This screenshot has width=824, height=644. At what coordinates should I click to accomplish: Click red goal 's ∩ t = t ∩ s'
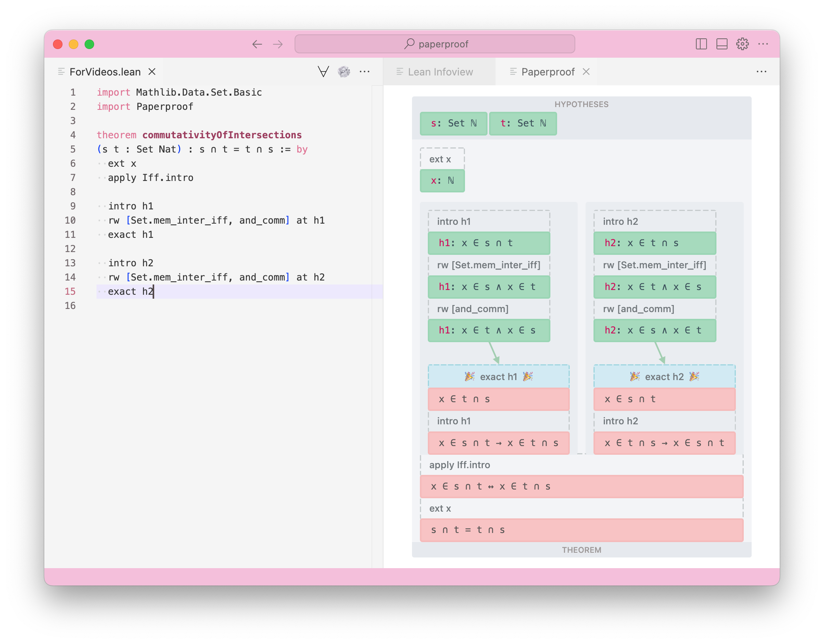tap(581, 530)
